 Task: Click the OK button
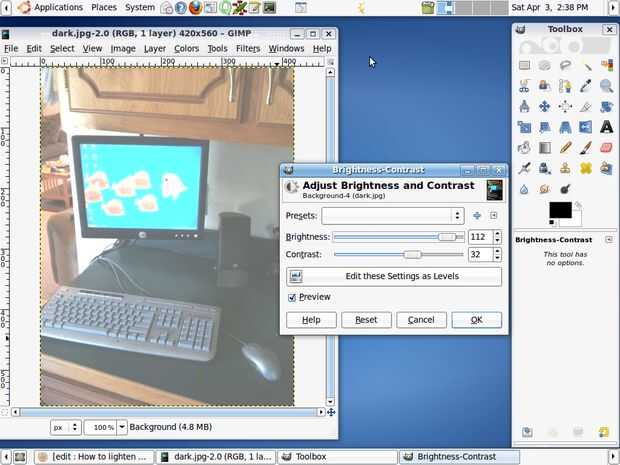[476, 320]
